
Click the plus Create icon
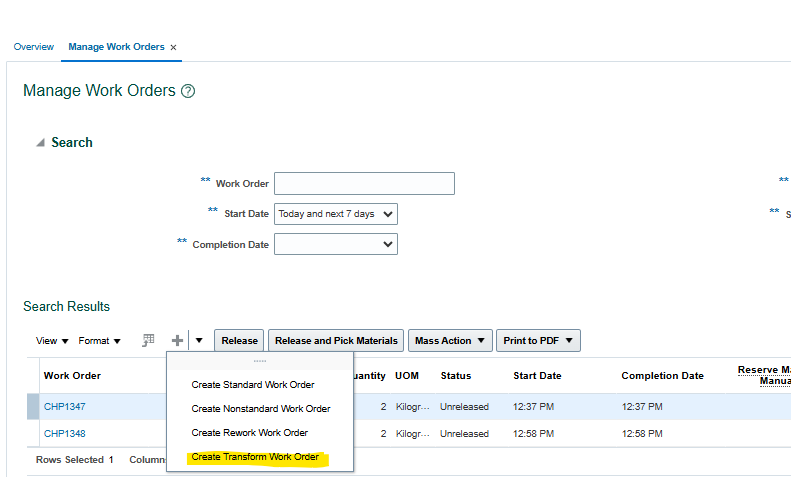177,341
